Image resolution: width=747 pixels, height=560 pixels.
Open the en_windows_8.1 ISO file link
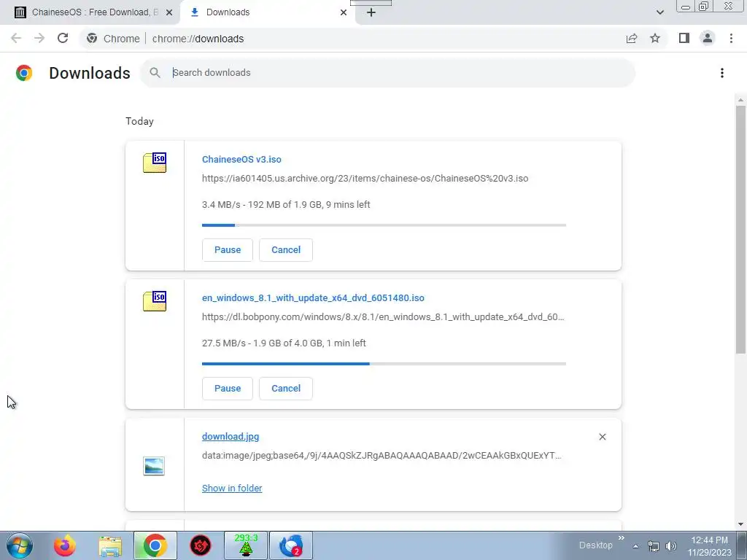click(313, 298)
